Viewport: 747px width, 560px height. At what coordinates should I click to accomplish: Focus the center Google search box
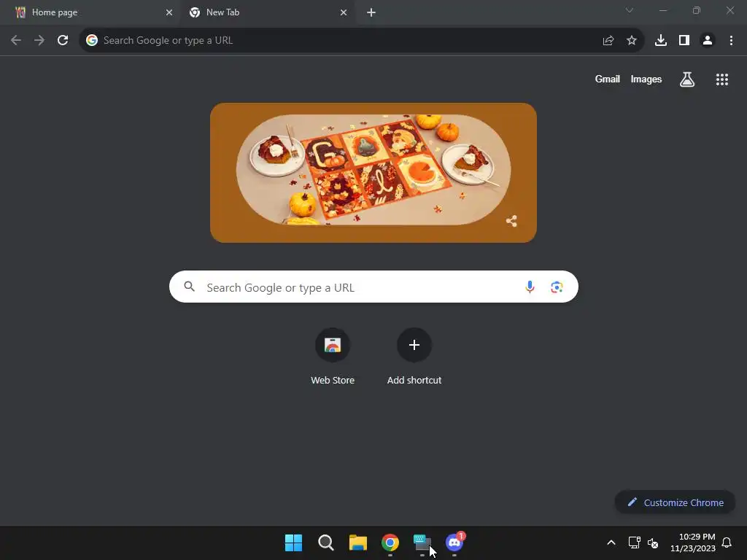pyautogui.click(x=374, y=287)
